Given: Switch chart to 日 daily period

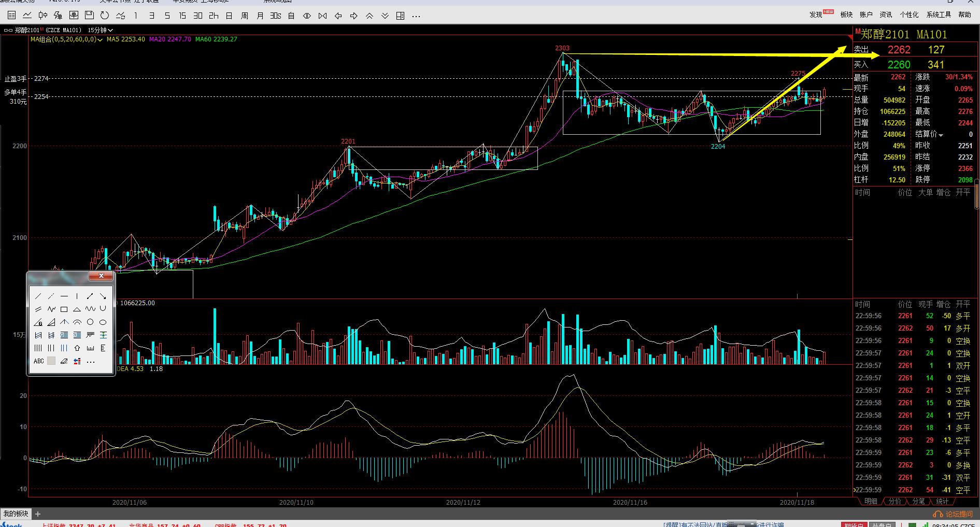Looking at the screenshot, I should pos(229,16).
